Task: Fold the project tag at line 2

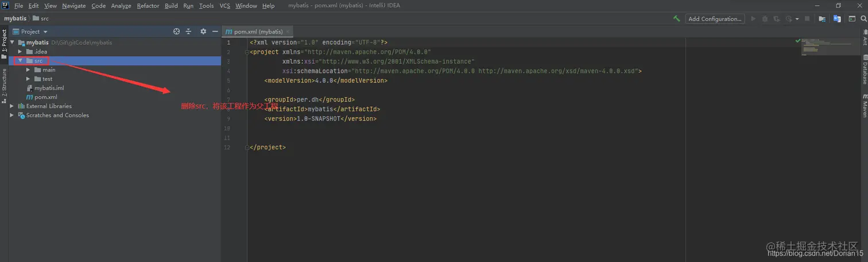Action: point(247,52)
